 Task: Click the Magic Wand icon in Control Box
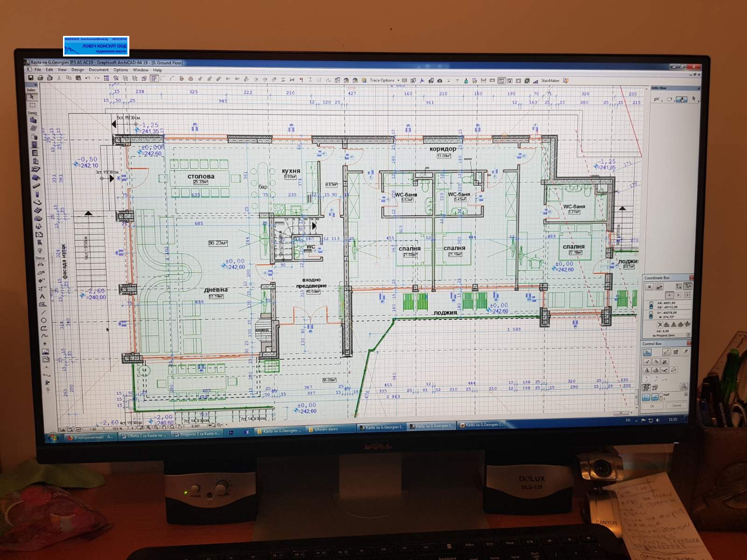click(x=666, y=352)
